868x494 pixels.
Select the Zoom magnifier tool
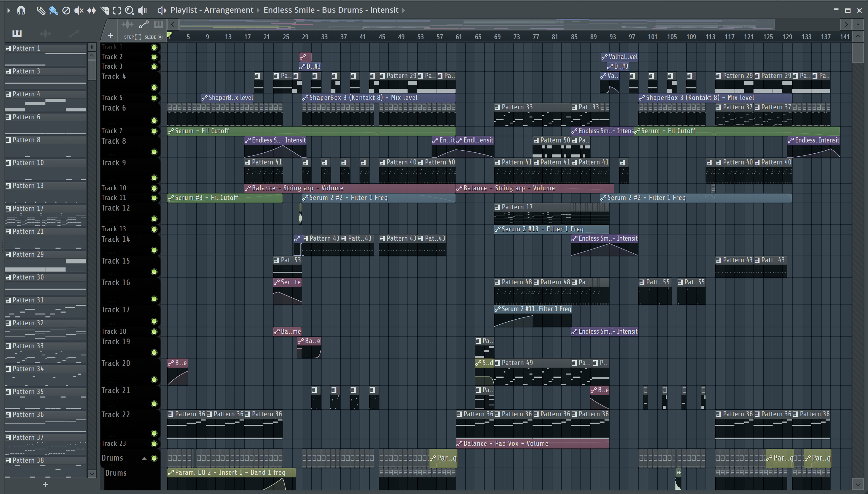pyautogui.click(x=129, y=11)
